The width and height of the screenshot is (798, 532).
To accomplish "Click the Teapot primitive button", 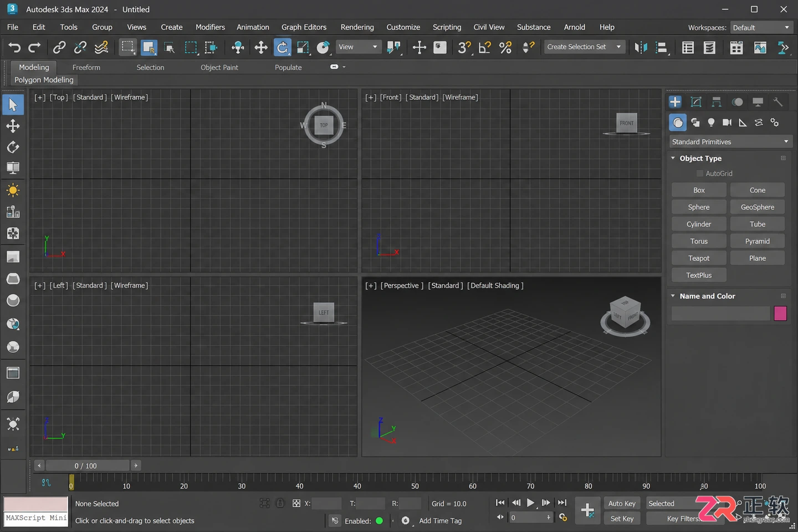I will point(699,258).
